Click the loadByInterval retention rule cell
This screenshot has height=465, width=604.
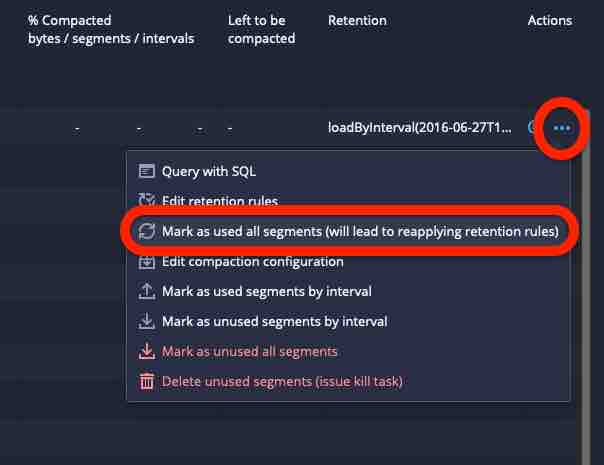(421, 128)
